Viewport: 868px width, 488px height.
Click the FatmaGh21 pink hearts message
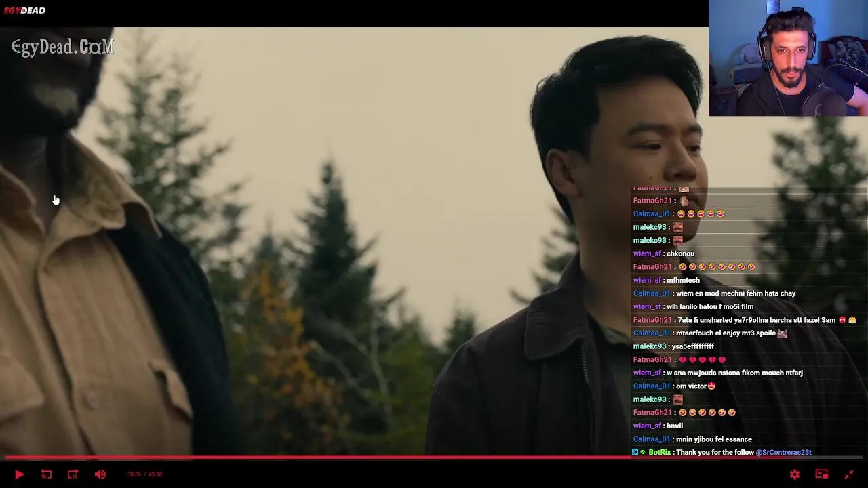[x=679, y=359]
